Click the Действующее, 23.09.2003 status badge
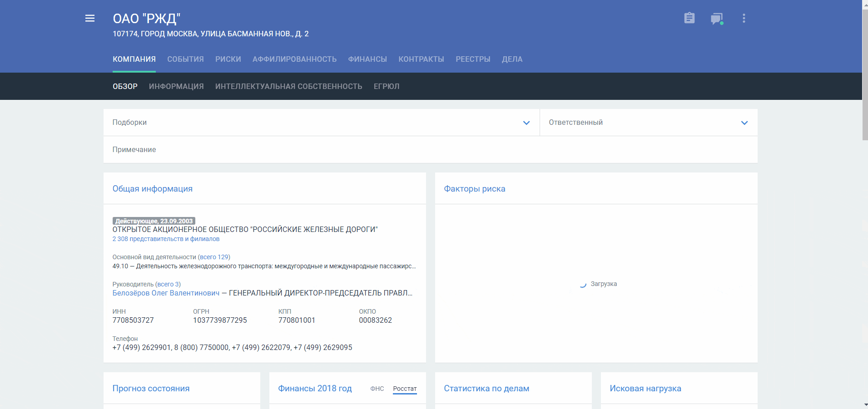This screenshot has height=409, width=868. [154, 221]
